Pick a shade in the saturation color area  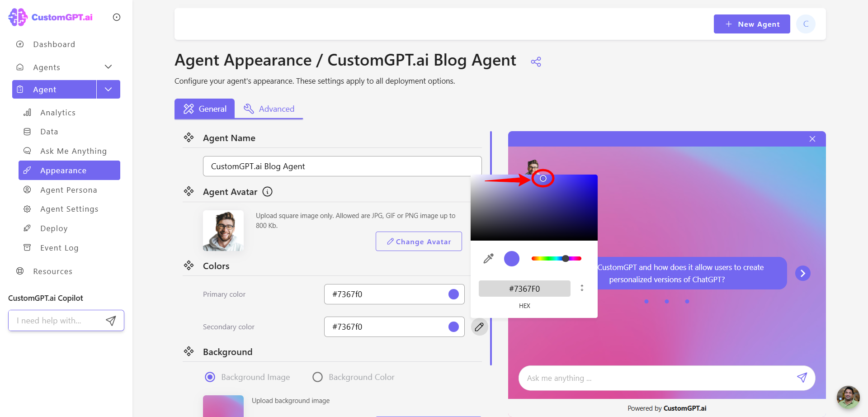click(x=534, y=208)
